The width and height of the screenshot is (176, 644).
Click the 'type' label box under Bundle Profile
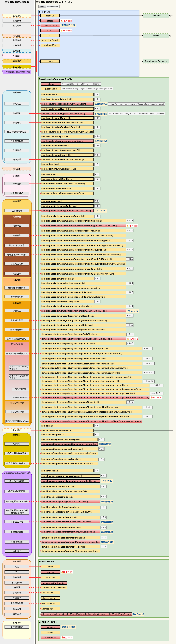(42, 7)
